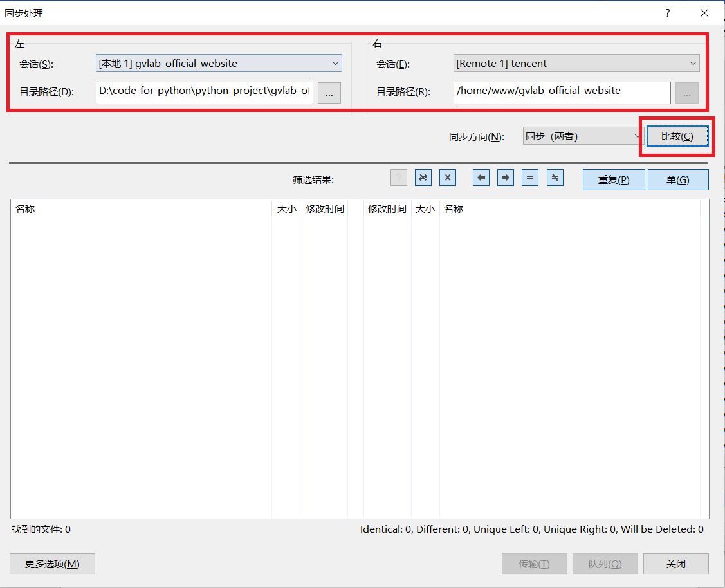Open the right 会话(E) session dropdown

pos(576,63)
